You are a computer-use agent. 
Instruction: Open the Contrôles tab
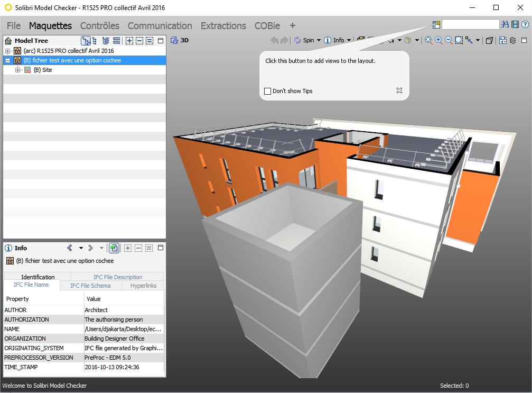click(x=100, y=25)
